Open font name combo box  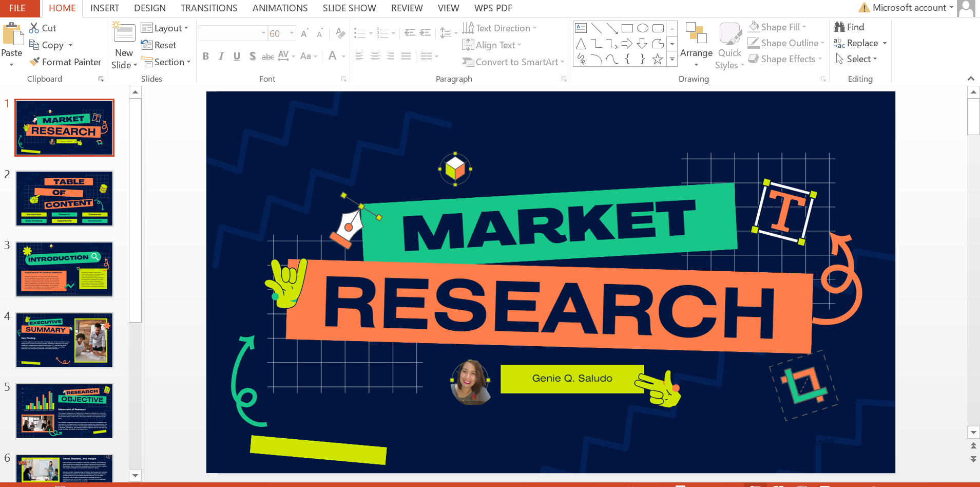233,33
